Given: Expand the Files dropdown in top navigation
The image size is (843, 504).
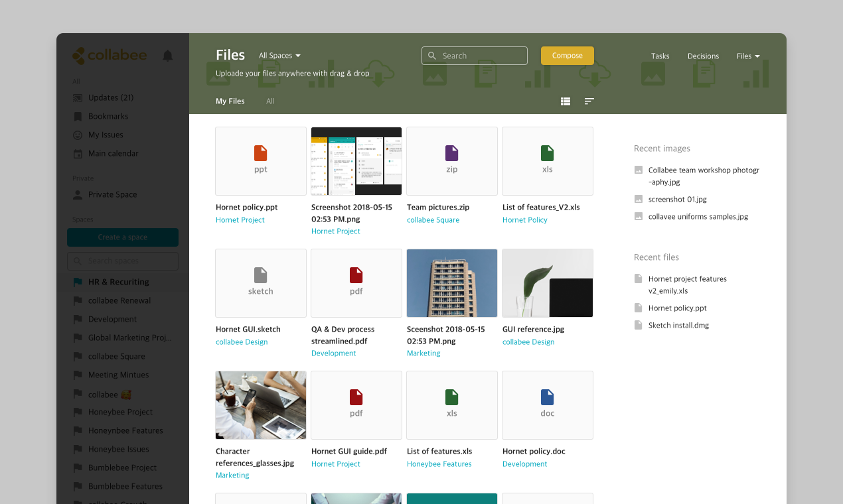Looking at the screenshot, I should pos(748,56).
